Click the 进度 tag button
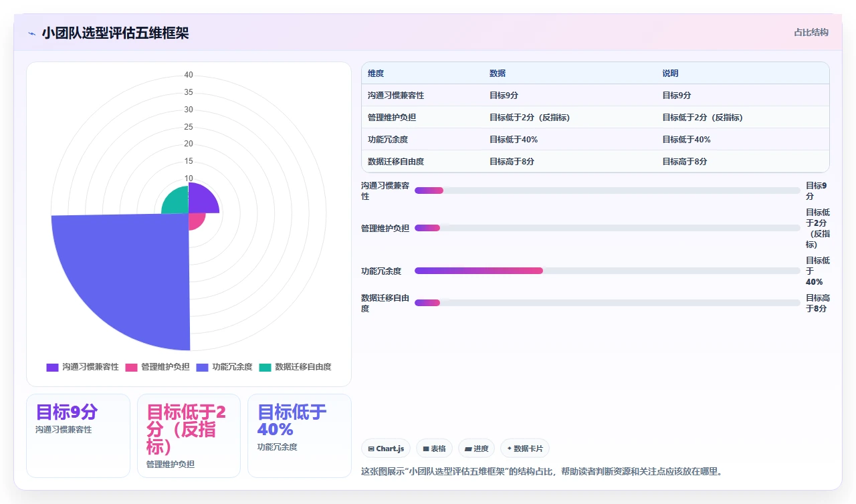856x504 pixels. click(x=476, y=449)
